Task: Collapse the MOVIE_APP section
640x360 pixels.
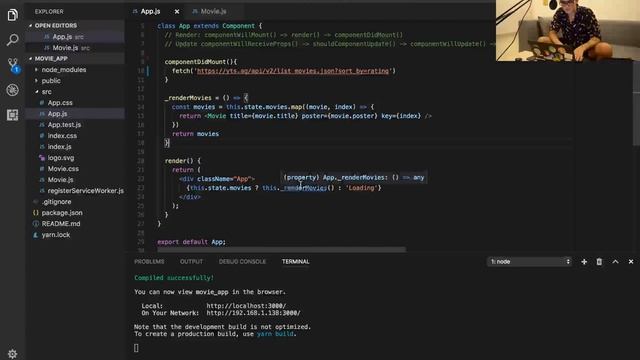Action: coord(75,58)
